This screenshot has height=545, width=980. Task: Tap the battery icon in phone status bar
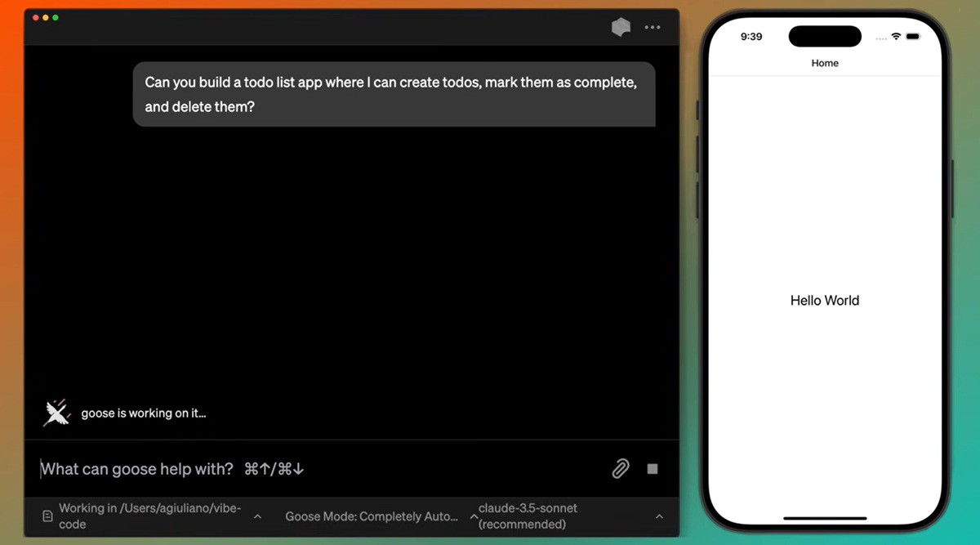click(912, 37)
